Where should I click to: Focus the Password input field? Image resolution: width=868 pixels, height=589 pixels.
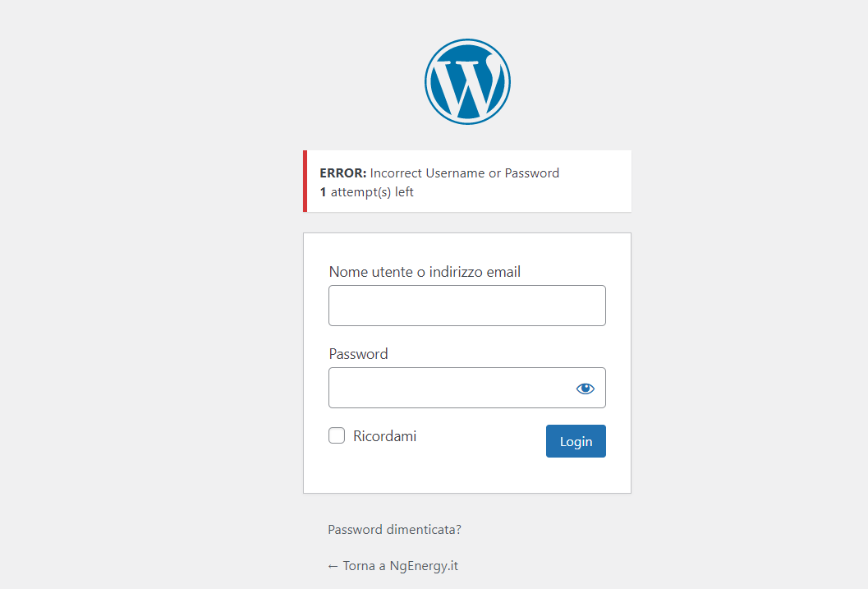(x=467, y=388)
